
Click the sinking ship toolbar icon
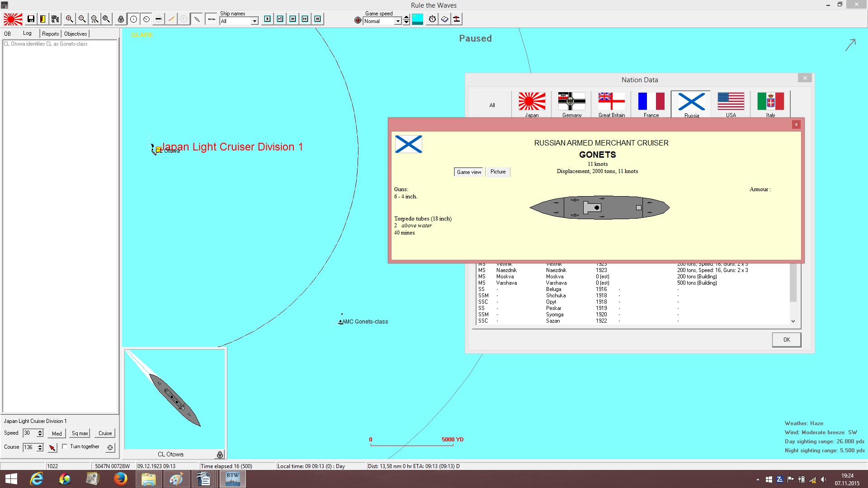coord(457,19)
